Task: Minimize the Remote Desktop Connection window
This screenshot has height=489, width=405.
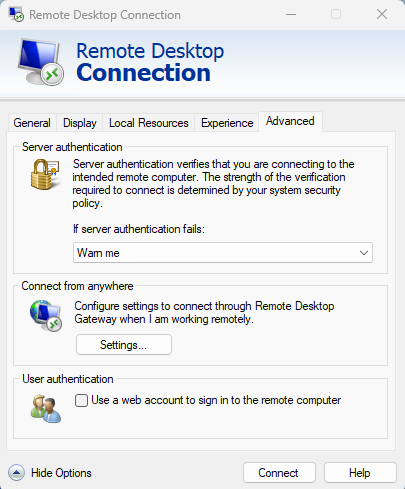Action: click(291, 14)
